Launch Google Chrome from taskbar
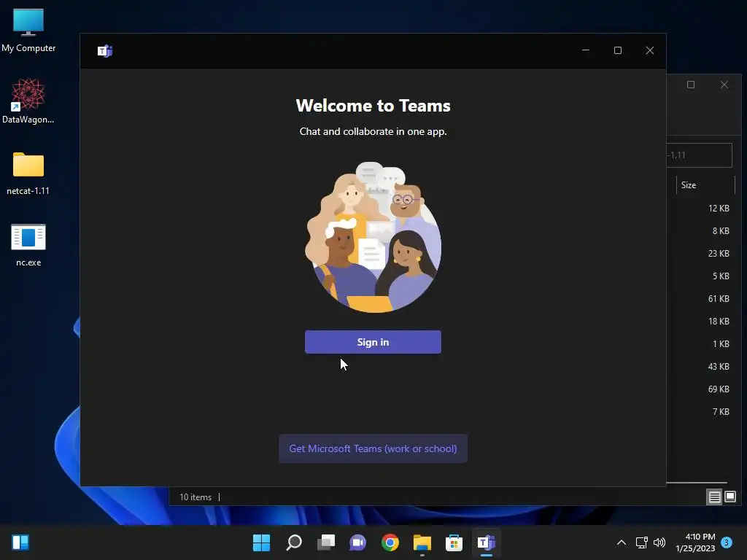Screen dimensions: 747x560 point(390,542)
